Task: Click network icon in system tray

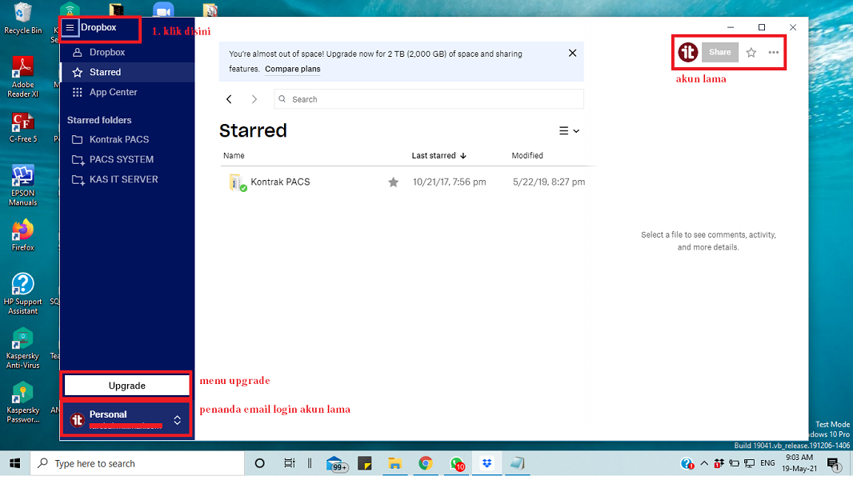Action: click(750, 463)
